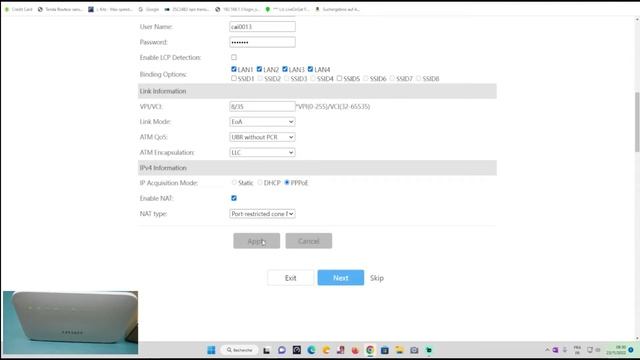Click the router webcam thumbnail overlay
Viewport: 640px width, 360px height.
[x=71, y=322]
